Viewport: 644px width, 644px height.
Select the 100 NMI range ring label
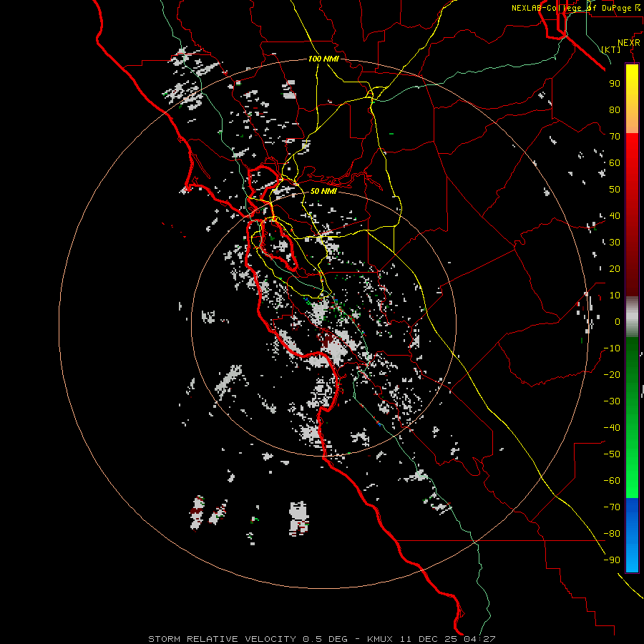coord(323,59)
